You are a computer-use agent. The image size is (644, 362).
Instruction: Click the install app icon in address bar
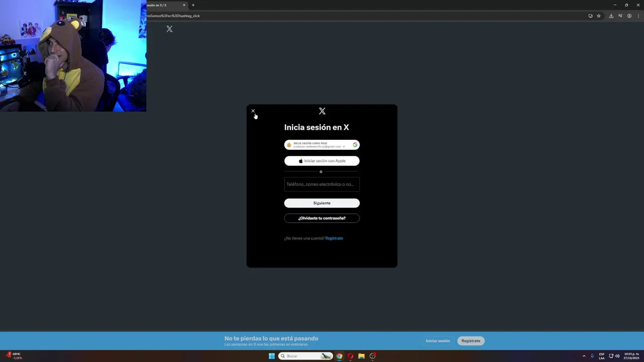(x=590, y=16)
